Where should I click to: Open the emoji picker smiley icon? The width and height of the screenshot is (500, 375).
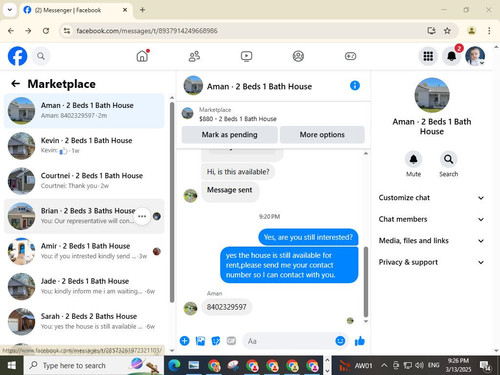point(340,341)
